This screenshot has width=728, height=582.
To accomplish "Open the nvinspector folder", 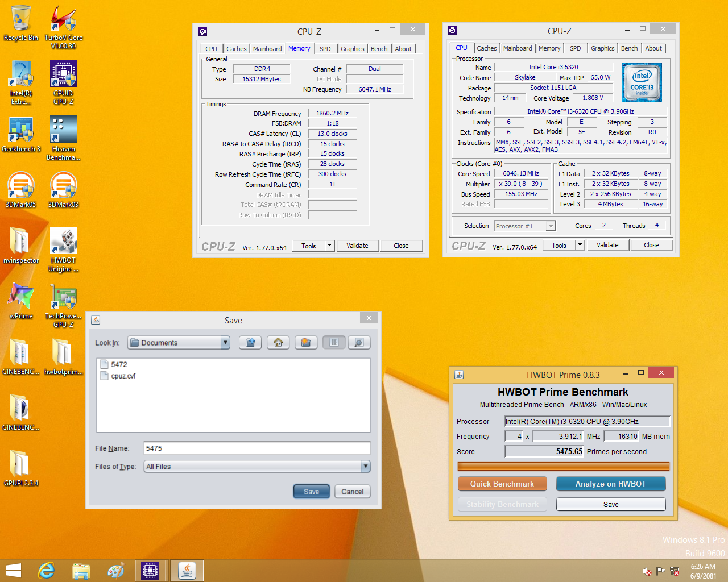I will click(x=21, y=246).
